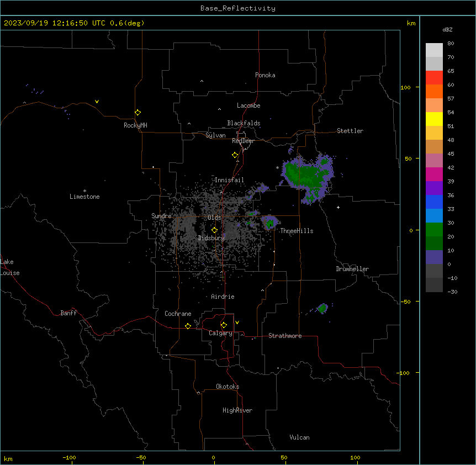Image resolution: width=476 pixels, height=465 pixels.
Task: Select the indigo 0-10 dBZ legend swatch
Action: point(434,257)
